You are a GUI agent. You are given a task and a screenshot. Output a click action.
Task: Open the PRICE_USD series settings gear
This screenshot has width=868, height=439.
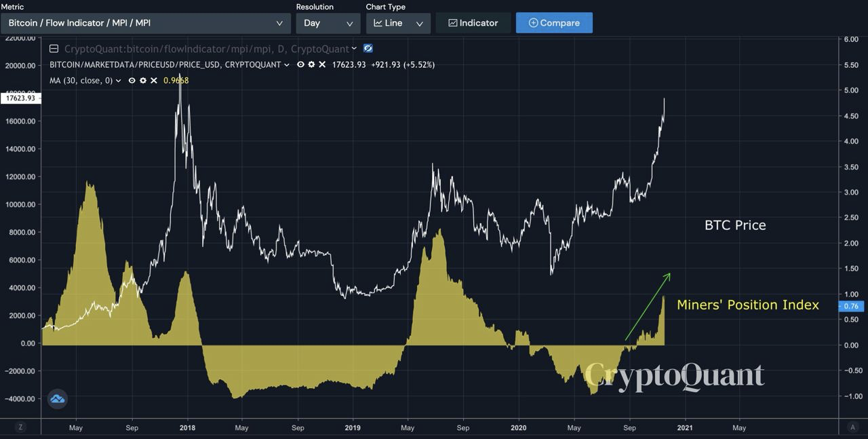click(311, 64)
